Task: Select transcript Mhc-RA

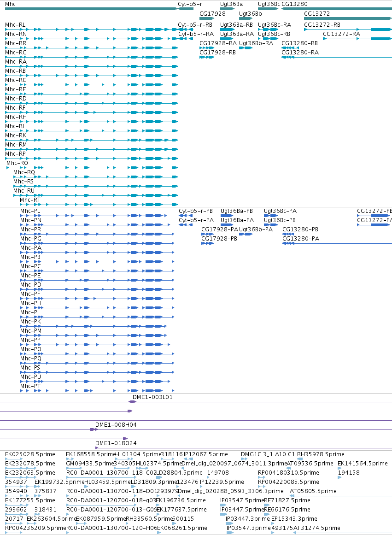Action: (16, 62)
